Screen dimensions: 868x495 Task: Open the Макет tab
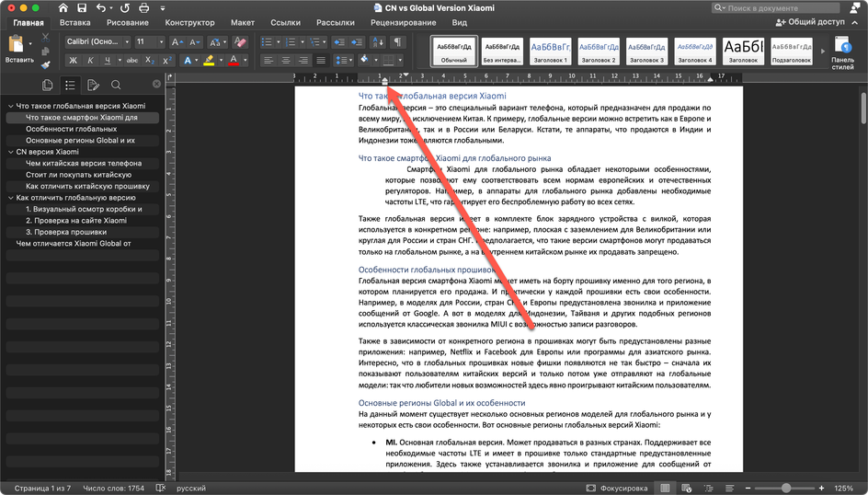[243, 23]
